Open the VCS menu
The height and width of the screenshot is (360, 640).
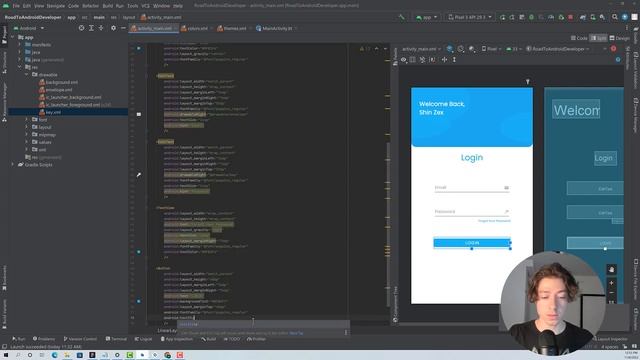[145, 6]
